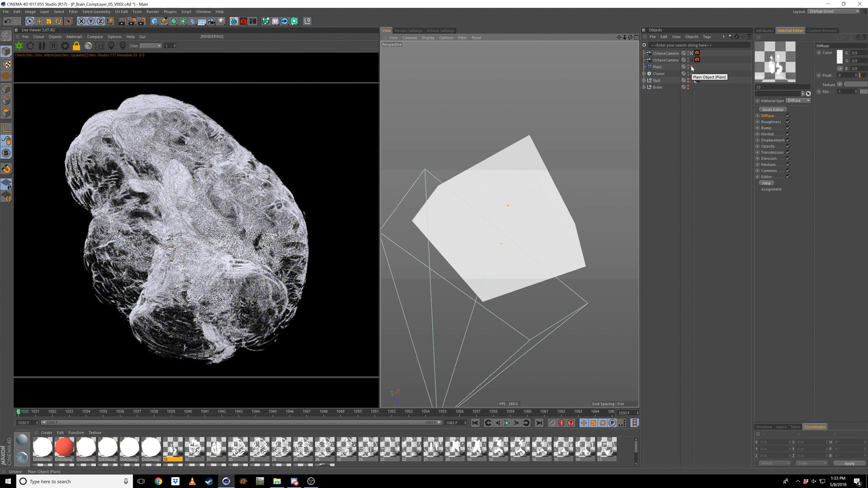Select the red OctGlossy material thumbnail
Viewport: 868px width, 488px height.
(x=64, y=447)
